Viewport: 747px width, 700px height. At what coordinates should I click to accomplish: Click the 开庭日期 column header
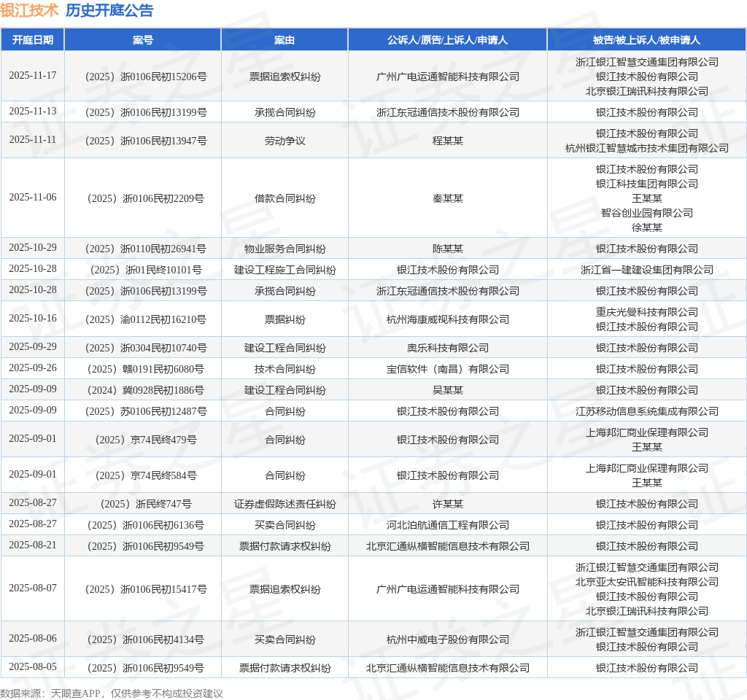(x=32, y=40)
